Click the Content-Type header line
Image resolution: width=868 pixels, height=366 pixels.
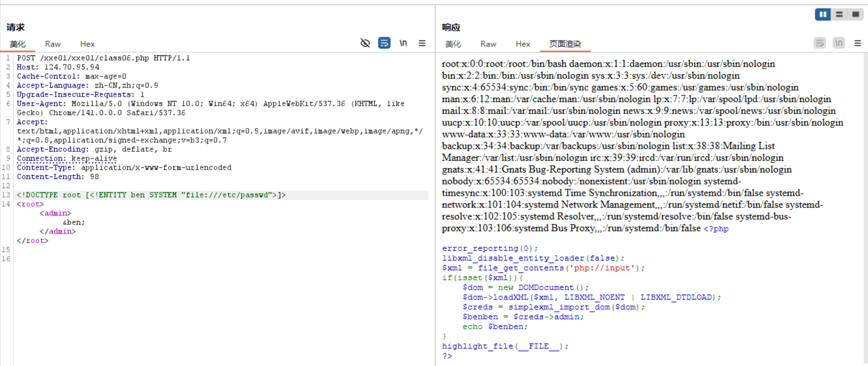coord(124,167)
